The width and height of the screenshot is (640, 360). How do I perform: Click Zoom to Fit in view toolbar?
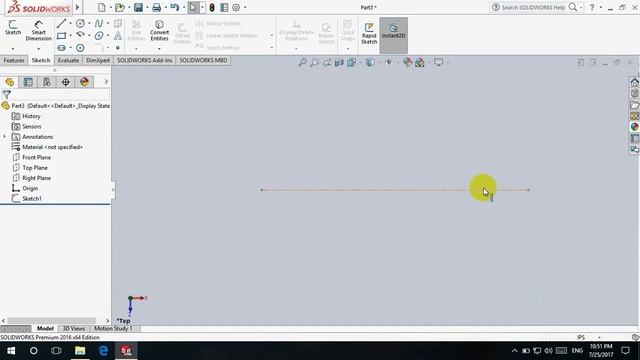(x=302, y=62)
